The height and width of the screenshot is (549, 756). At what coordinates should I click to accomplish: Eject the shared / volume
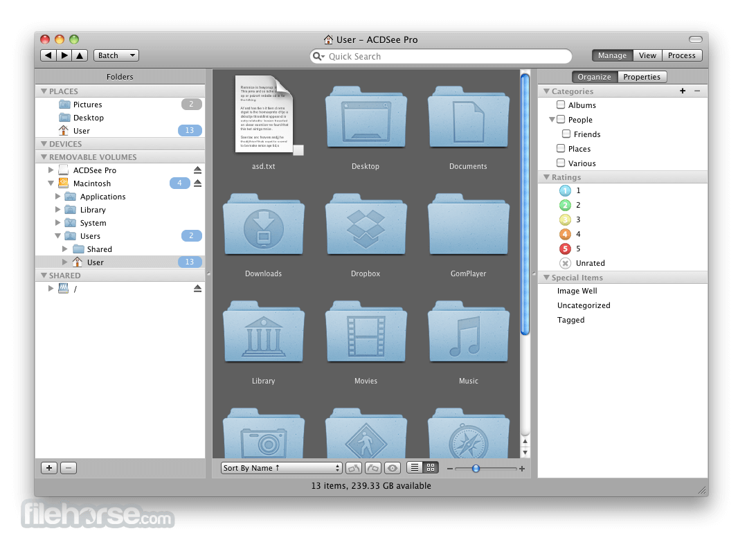click(198, 288)
